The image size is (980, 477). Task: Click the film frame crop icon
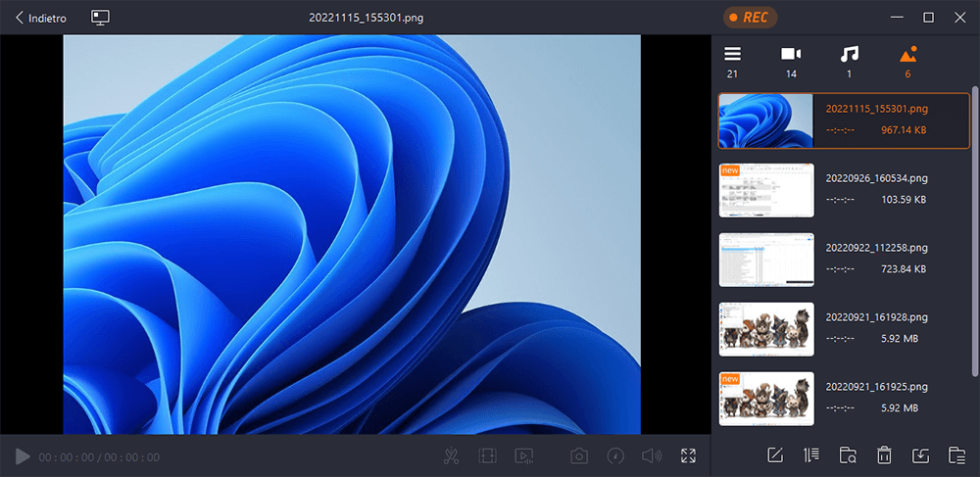point(487,456)
